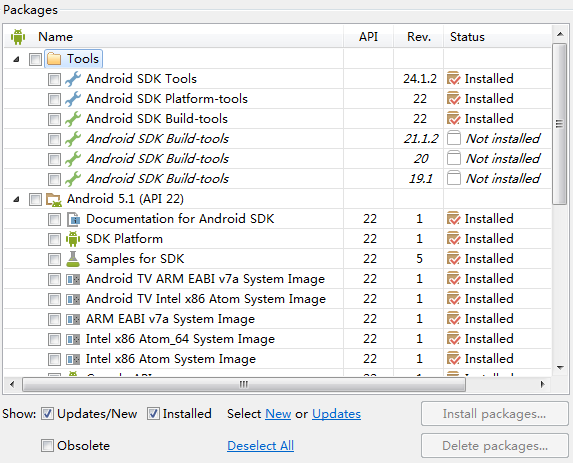Check the Samples for SDK checkbox
Viewport: 573px width, 463px height.
[x=54, y=259]
